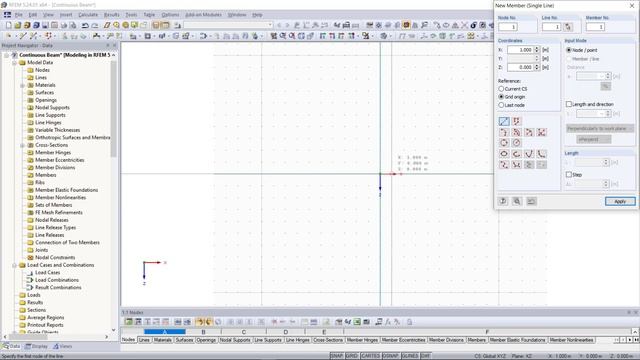
Task: Switch to the Materials table tab
Action: [162, 340]
